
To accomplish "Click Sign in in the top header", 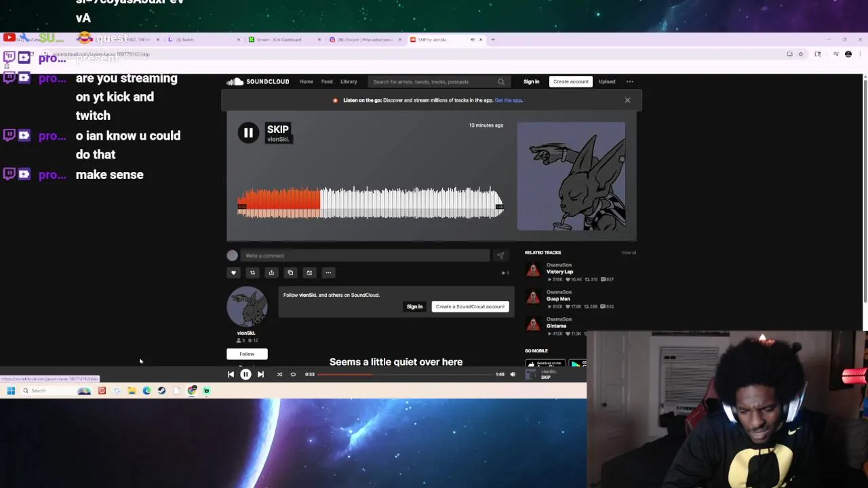I will tap(531, 81).
